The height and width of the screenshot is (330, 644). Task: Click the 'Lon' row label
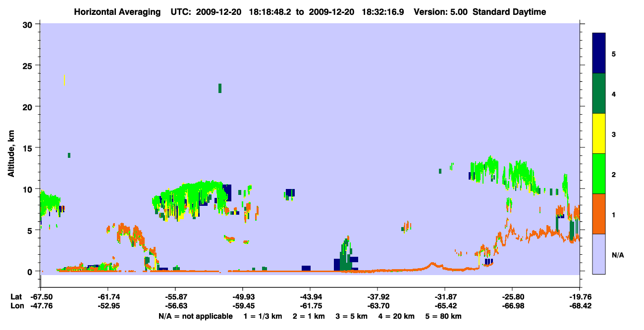17,306
